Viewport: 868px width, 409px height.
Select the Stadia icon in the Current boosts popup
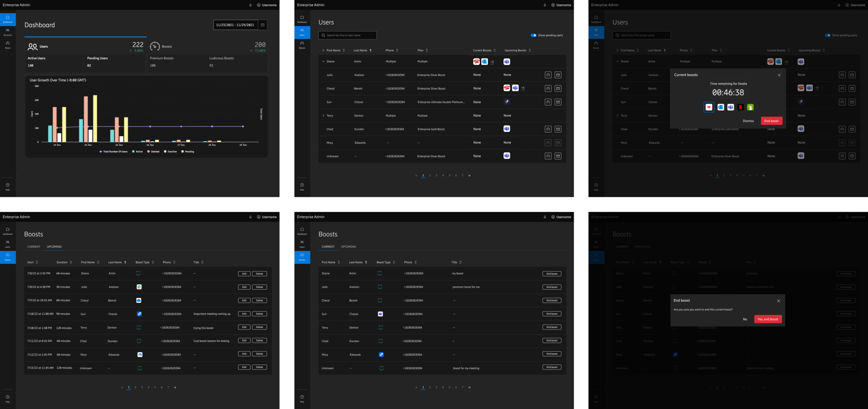click(709, 107)
